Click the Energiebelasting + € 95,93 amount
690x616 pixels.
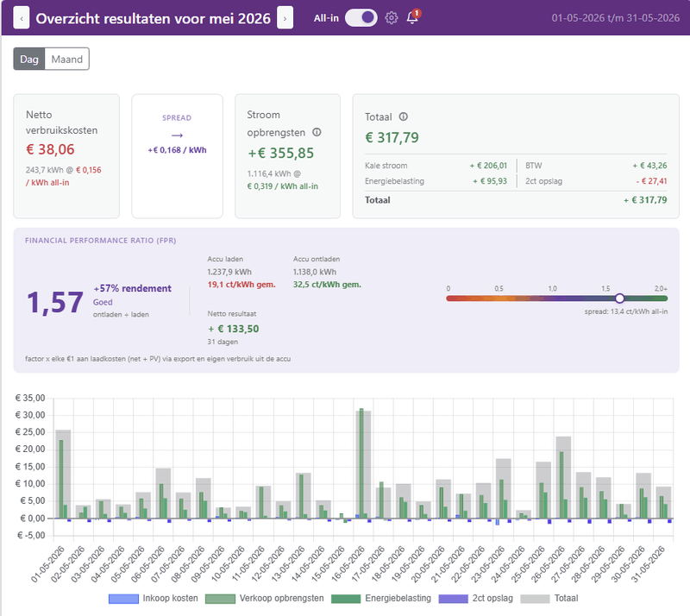490,181
